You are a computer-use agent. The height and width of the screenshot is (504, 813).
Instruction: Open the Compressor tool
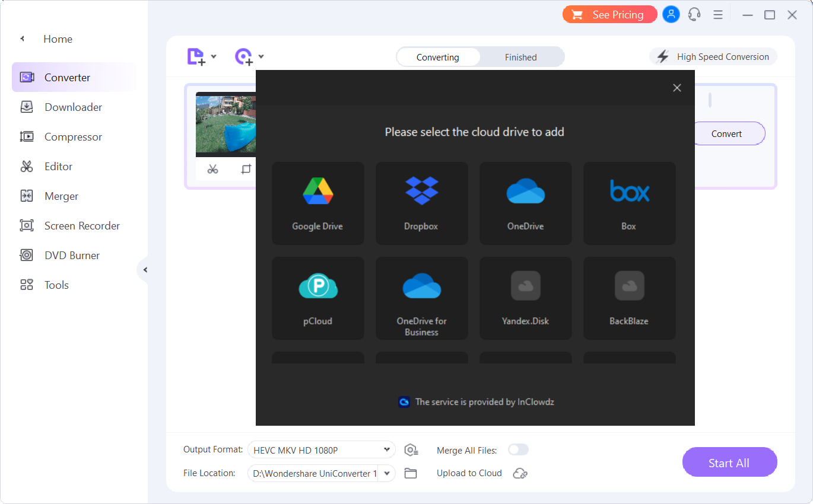pyautogui.click(x=74, y=137)
